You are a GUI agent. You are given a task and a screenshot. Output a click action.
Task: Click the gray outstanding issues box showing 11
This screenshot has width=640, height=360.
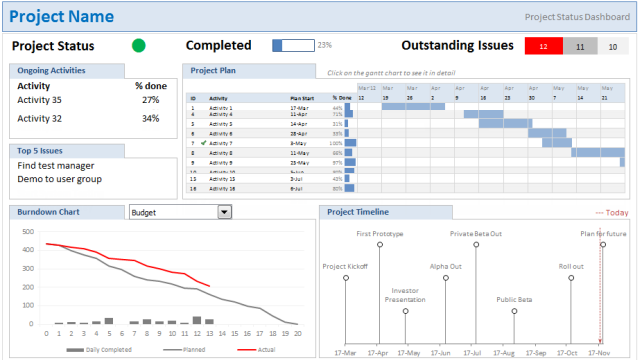pyautogui.click(x=580, y=46)
